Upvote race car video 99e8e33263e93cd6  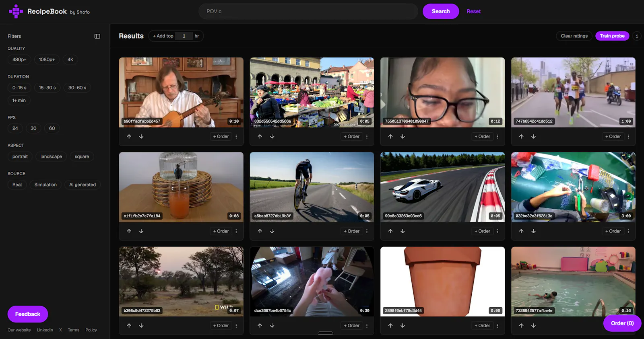pos(390,231)
